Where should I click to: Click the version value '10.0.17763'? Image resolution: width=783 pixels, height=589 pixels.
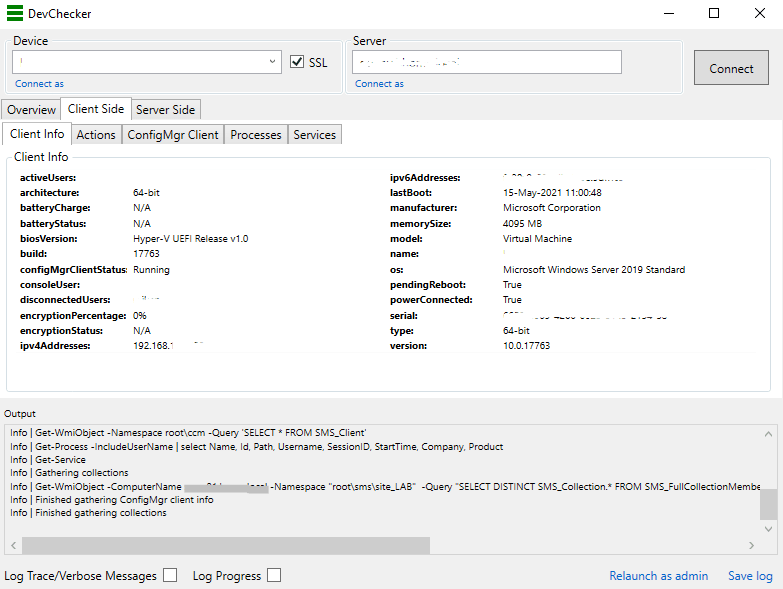coord(526,345)
